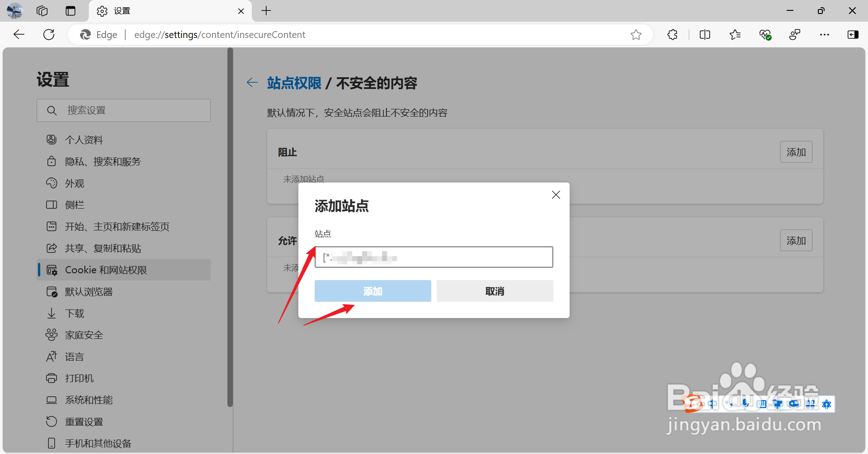This screenshot has width=868, height=454.
Task: Open split screen view
Action: tap(705, 34)
